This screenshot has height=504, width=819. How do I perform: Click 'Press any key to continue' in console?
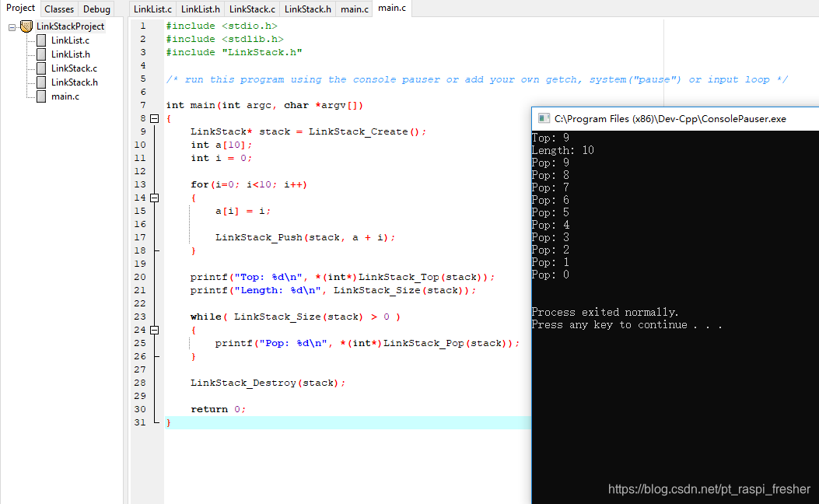tap(610, 325)
